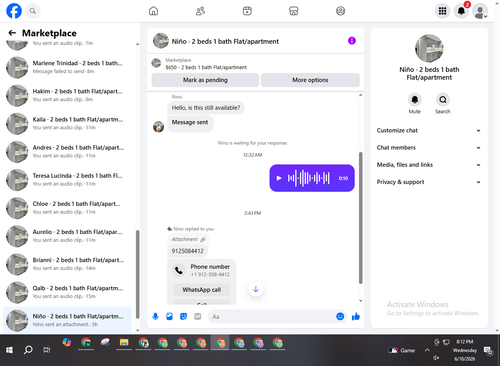The width and height of the screenshot is (500, 366).
Task: Open the Copilot taskbar icon
Action: pyautogui.click(x=67, y=343)
